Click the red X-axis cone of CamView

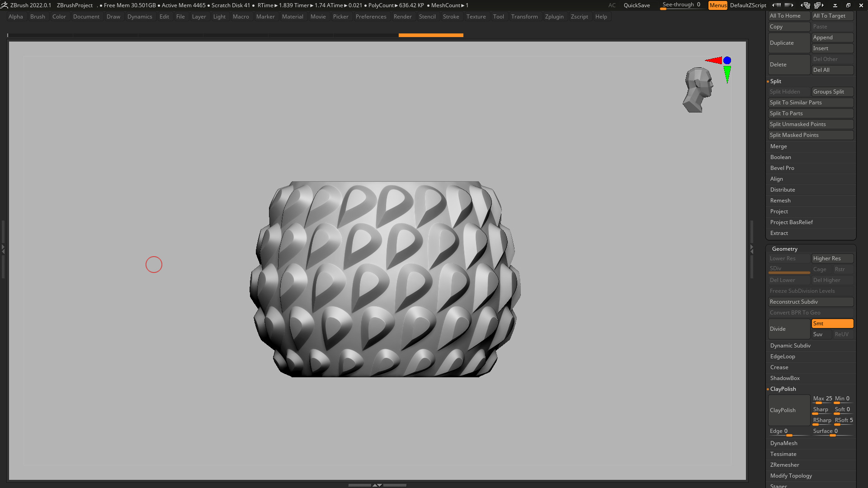coord(714,60)
